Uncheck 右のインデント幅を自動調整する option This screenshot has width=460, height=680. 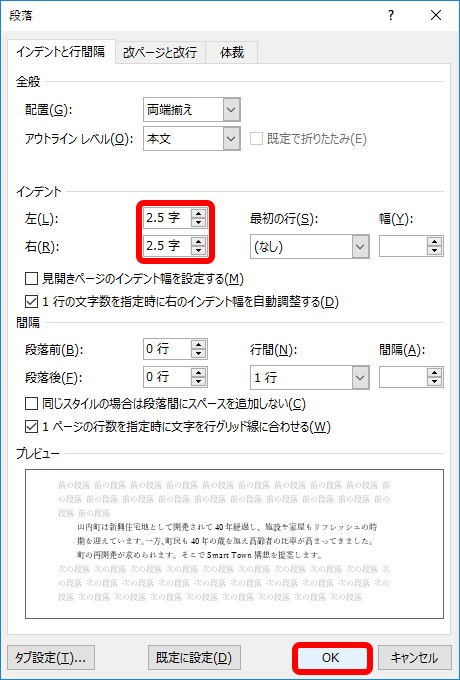[31, 301]
